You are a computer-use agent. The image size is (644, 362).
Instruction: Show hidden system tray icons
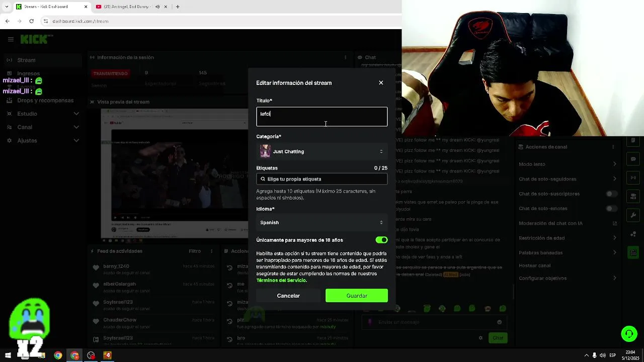pyautogui.click(x=586, y=355)
